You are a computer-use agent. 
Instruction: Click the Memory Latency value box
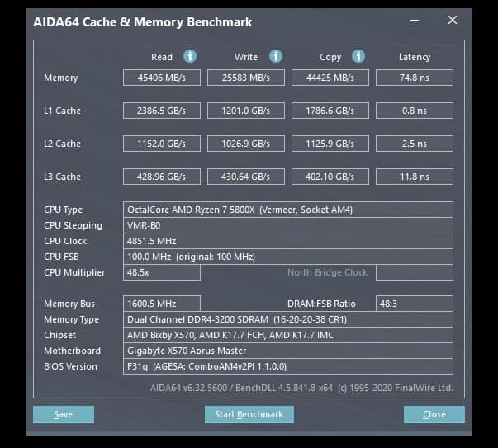pos(415,78)
